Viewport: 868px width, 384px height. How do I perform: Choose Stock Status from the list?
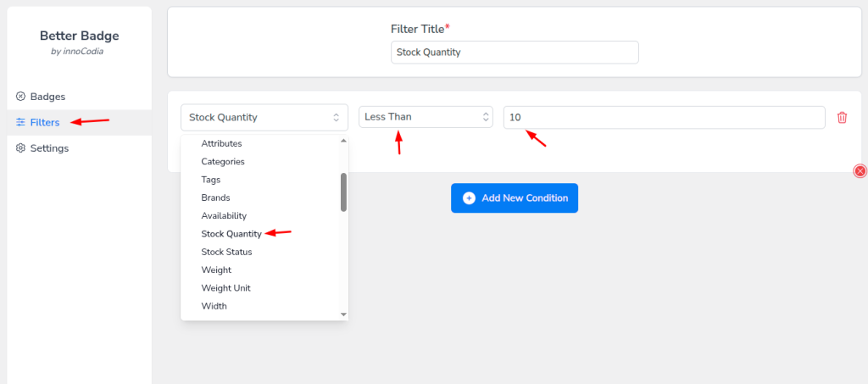click(x=226, y=252)
